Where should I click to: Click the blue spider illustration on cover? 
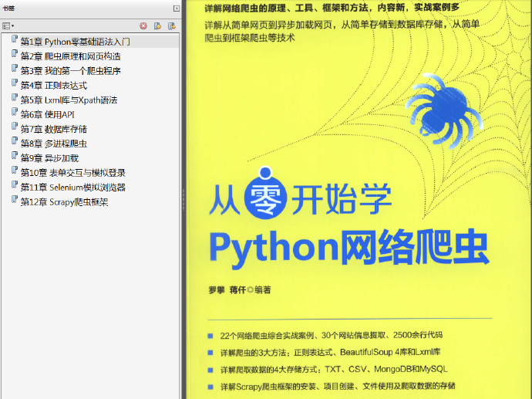446,110
